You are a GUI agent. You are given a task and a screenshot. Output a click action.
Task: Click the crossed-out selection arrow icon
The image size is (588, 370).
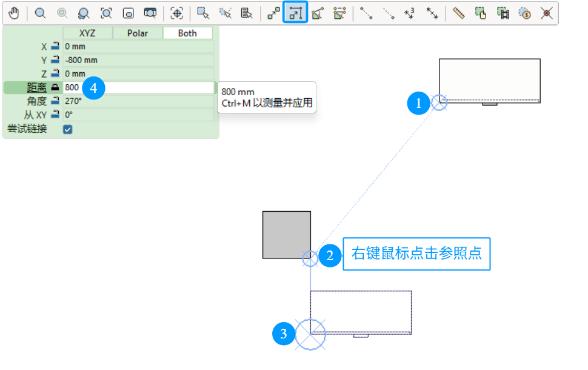tap(225, 13)
